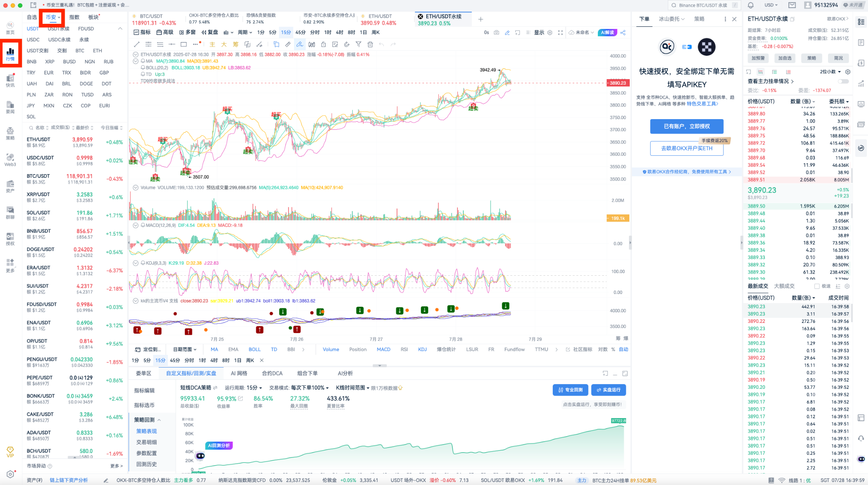
Task: Switch to the 大额成交 tab
Action: 784,286
